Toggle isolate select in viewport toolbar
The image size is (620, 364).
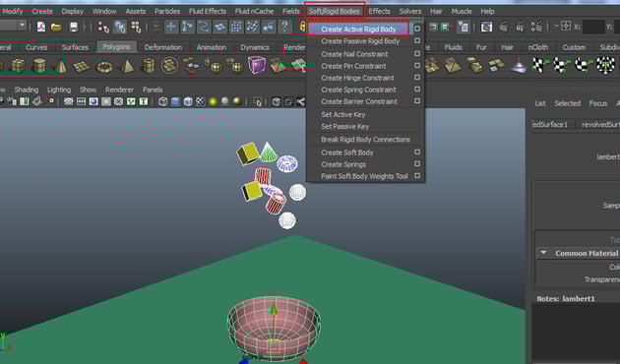257,102
